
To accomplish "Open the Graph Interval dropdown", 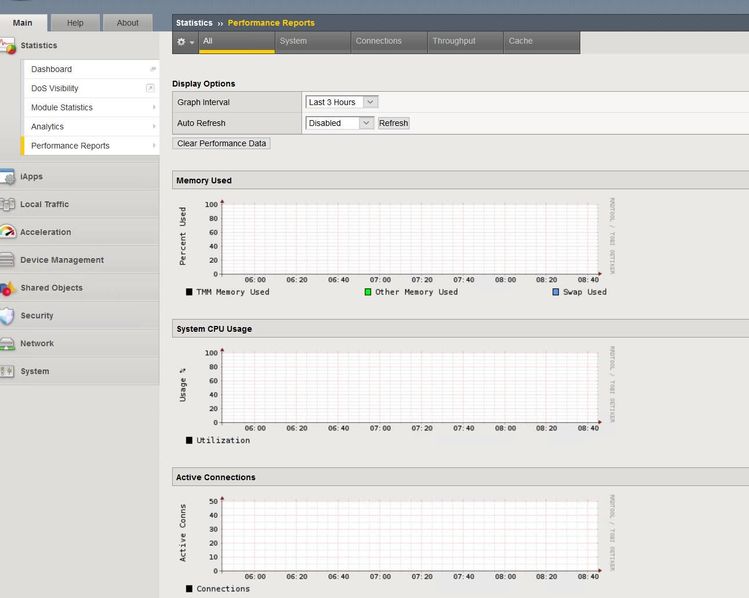I will pos(341,102).
